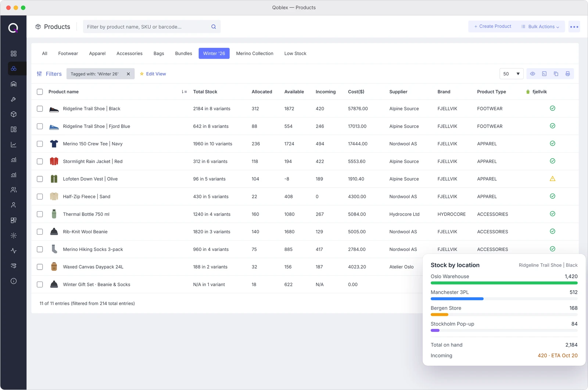Open the handshake icon in sidebar
This screenshot has width=588, height=390.
(x=14, y=266)
